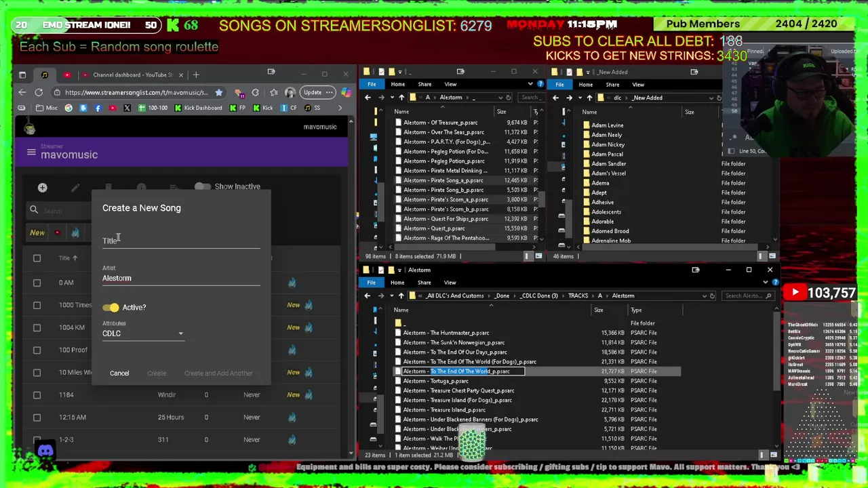Click the add song plus icon
The image size is (868, 488).
point(42,188)
